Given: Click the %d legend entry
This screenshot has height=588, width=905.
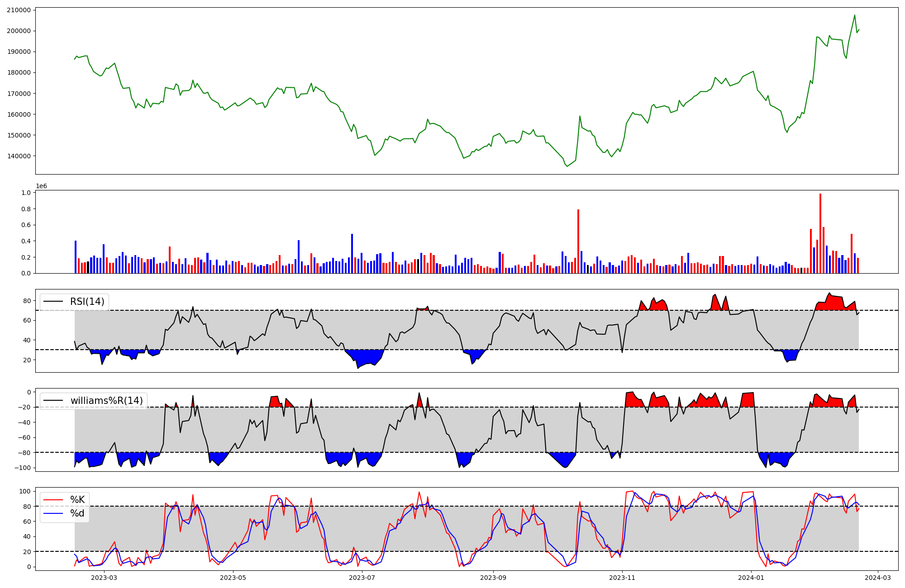Looking at the screenshot, I should 77,513.
